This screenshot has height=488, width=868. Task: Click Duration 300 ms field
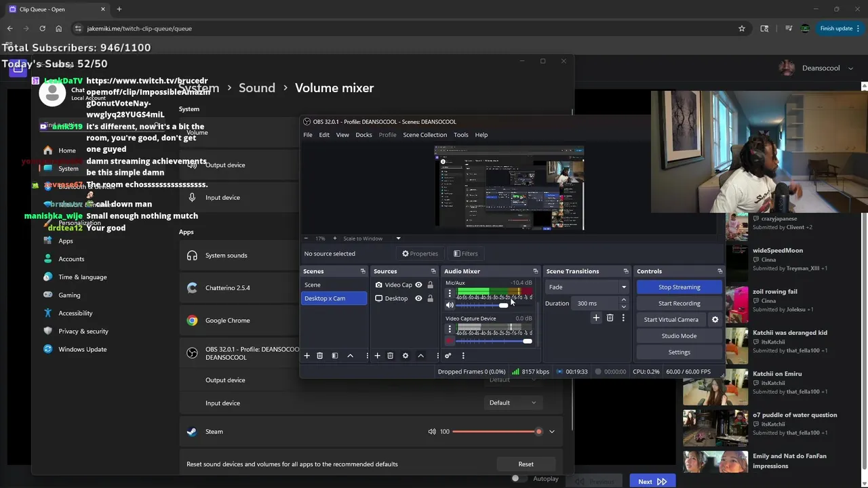[x=595, y=304]
